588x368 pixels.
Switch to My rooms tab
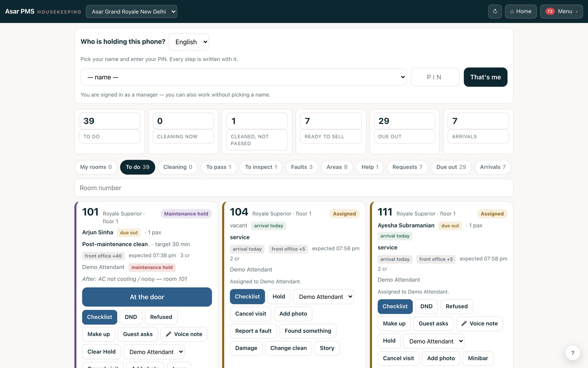[96, 167]
